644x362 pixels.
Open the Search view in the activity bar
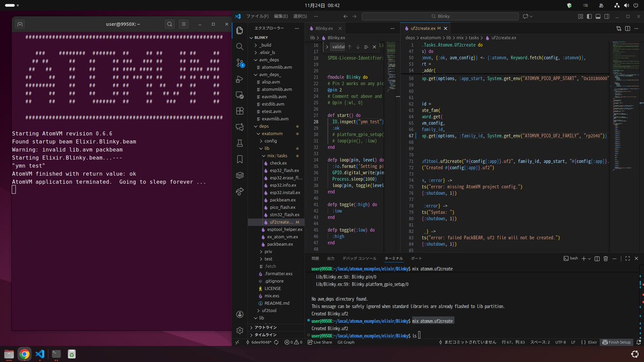tap(239, 47)
